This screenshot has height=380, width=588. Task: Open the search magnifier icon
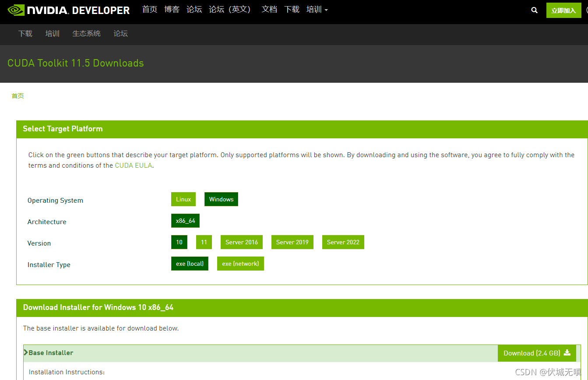pos(534,10)
